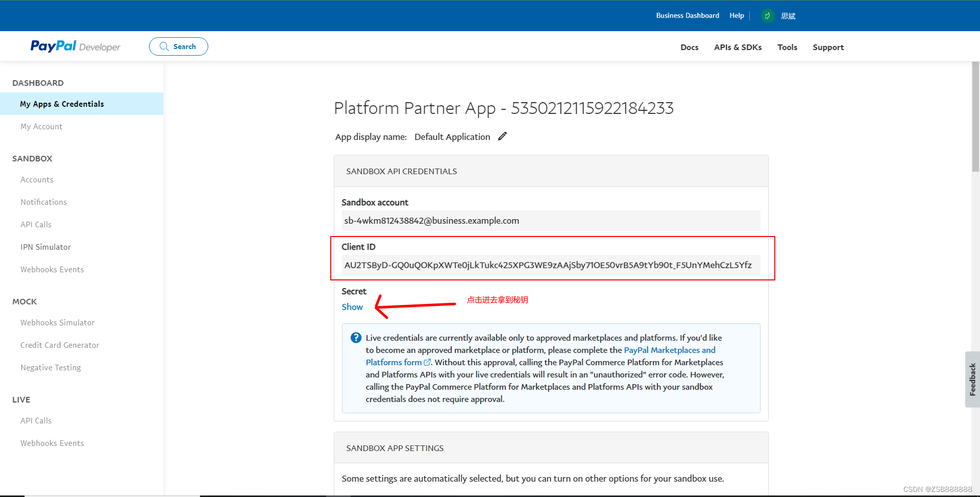Image resolution: width=980 pixels, height=497 pixels.
Task: Open Live API Calls page
Action: (x=36, y=420)
